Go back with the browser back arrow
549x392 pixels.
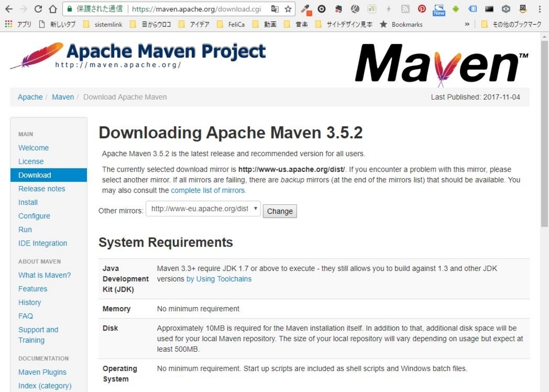9,9
